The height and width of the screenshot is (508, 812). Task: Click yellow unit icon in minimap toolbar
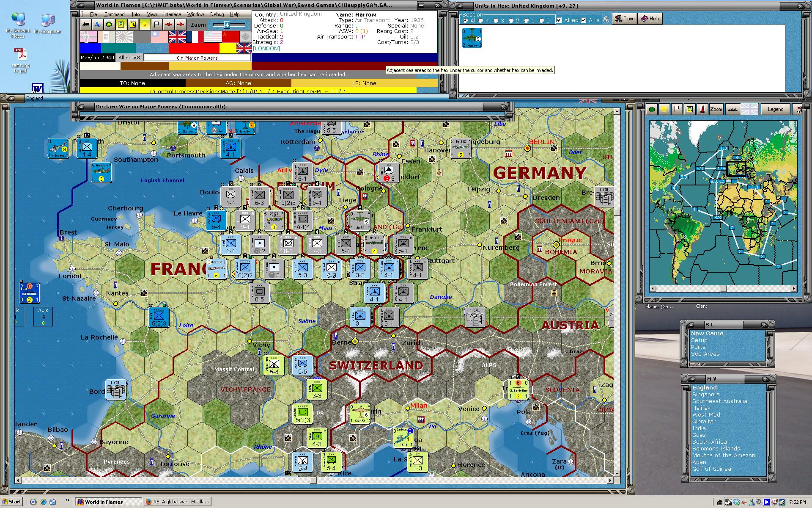(x=689, y=109)
